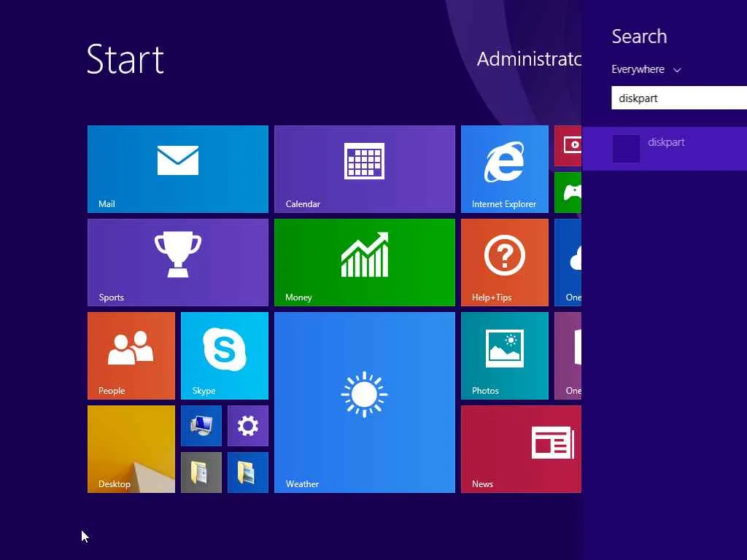Click the diskpart result icon
The image size is (747, 560).
(626, 149)
